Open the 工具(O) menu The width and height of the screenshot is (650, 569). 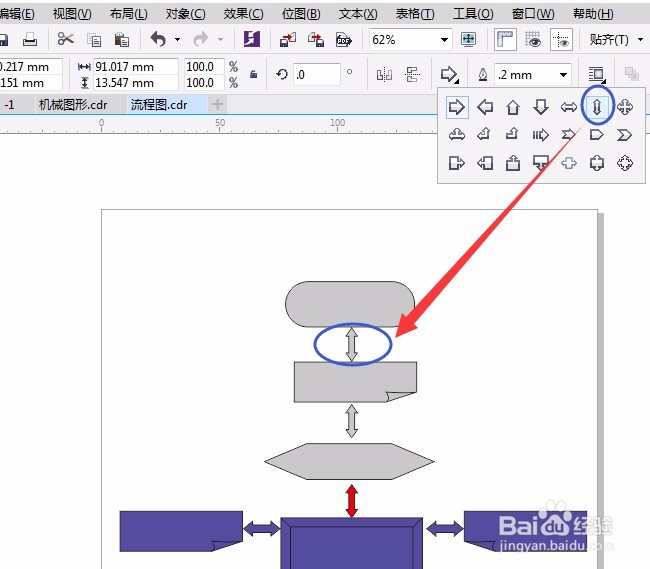[473, 14]
